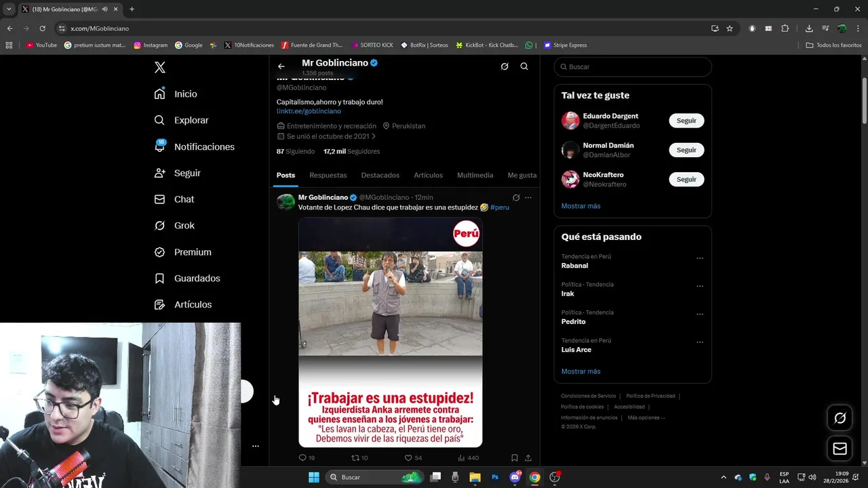Bookmark the Mr Goblinciano post
868x488 pixels.
pos(515,458)
